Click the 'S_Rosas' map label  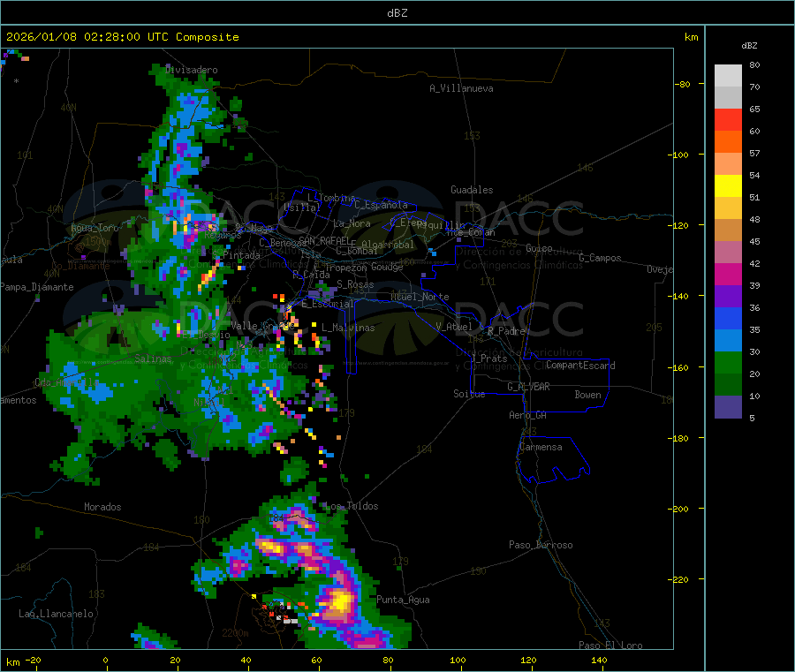coord(355,284)
